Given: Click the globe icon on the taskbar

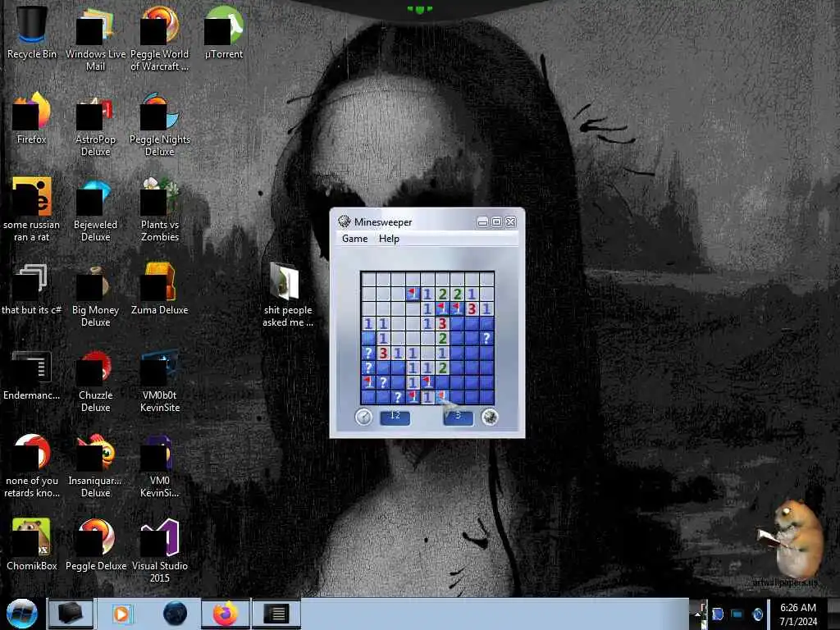Looking at the screenshot, I should pos(175,614).
